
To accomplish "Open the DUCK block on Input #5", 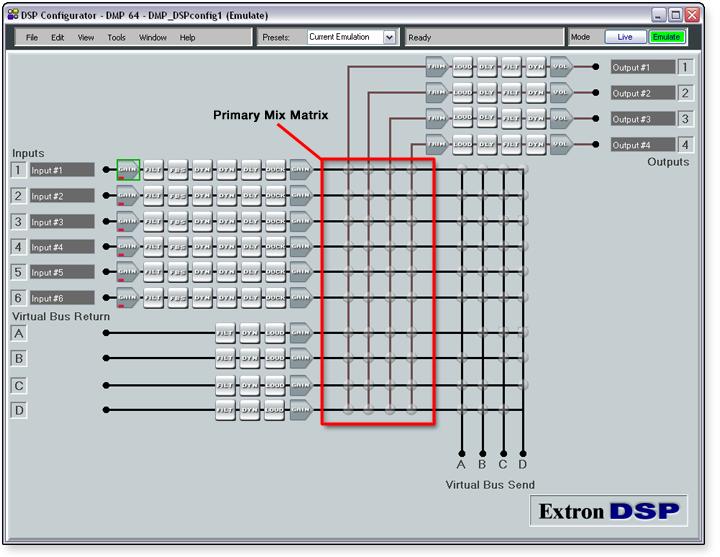I will pos(275,271).
